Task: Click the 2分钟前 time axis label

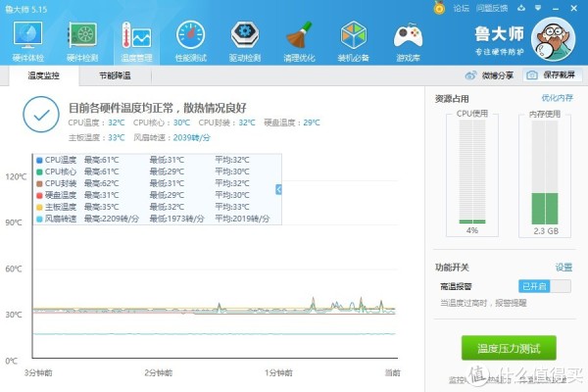Action: click(158, 372)
